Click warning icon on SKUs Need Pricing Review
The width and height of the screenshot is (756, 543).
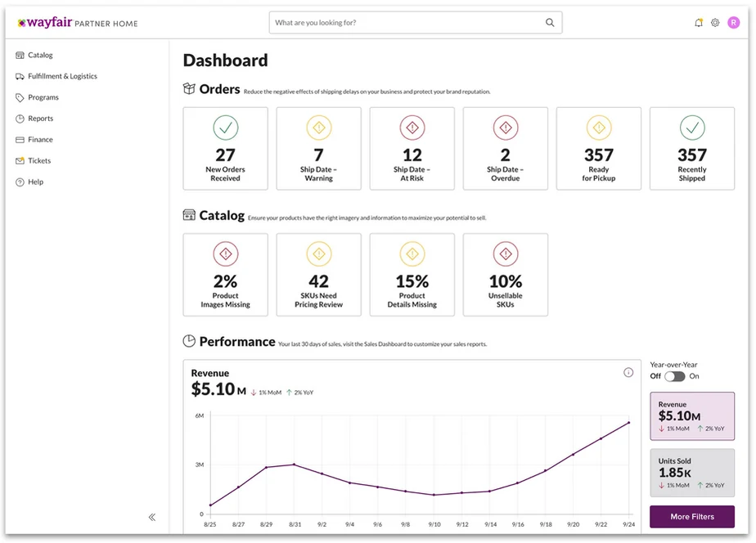click(x=319, y=254)
